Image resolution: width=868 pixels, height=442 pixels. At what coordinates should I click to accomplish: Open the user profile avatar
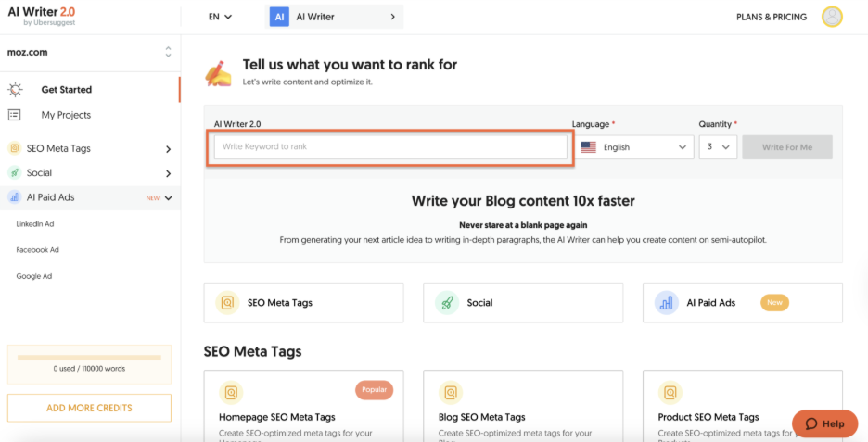(832, 18)
